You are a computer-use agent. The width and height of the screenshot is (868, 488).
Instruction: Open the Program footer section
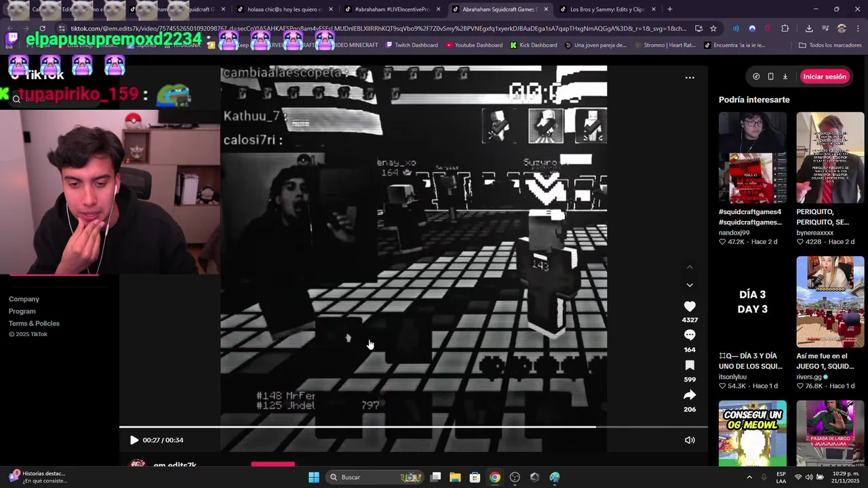(x=22, y=311)
